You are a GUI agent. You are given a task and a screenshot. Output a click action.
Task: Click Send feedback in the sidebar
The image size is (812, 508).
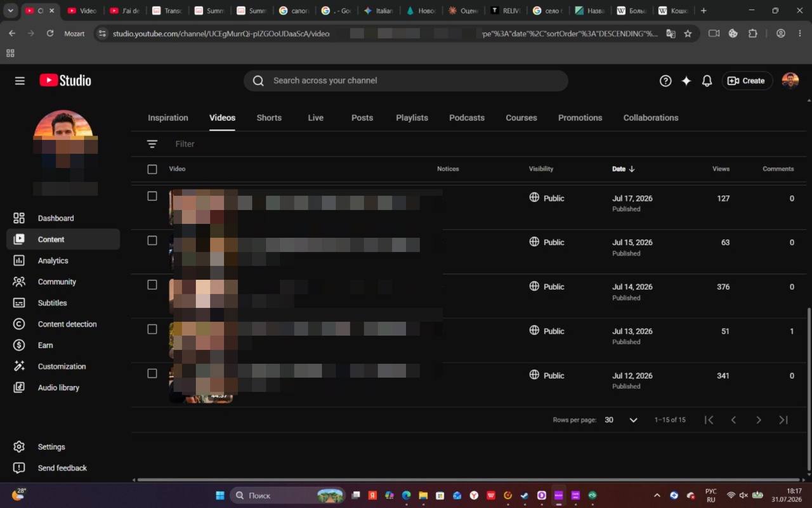pyautogui.click(x=63, y=468)
